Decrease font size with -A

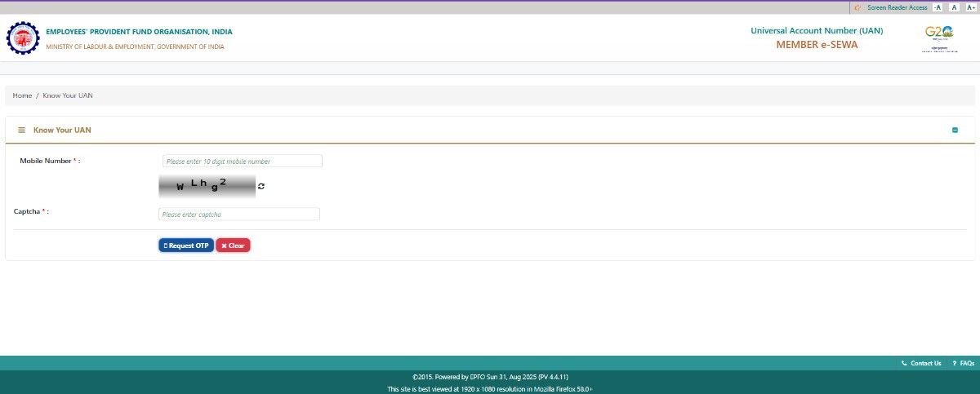(937, 7)
